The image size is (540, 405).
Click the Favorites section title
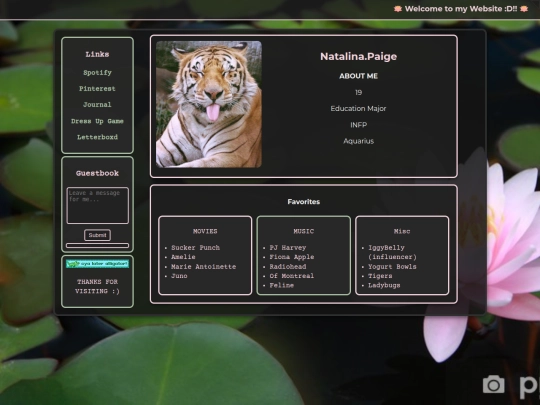tap(304, 202)
